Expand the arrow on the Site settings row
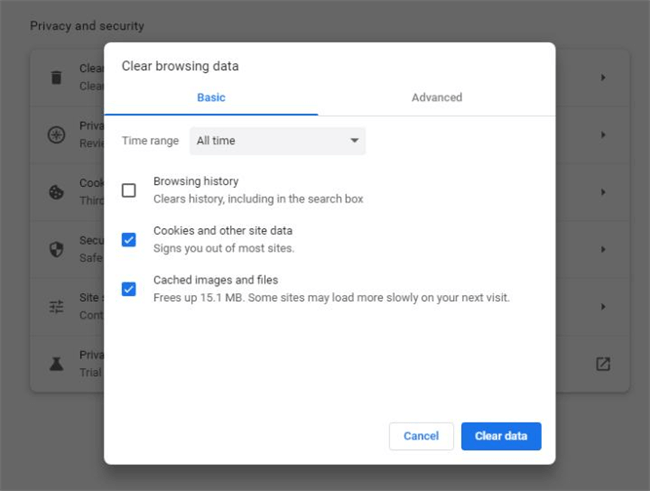Viewport: 650px width, 491px height. [x=603, y=307]
